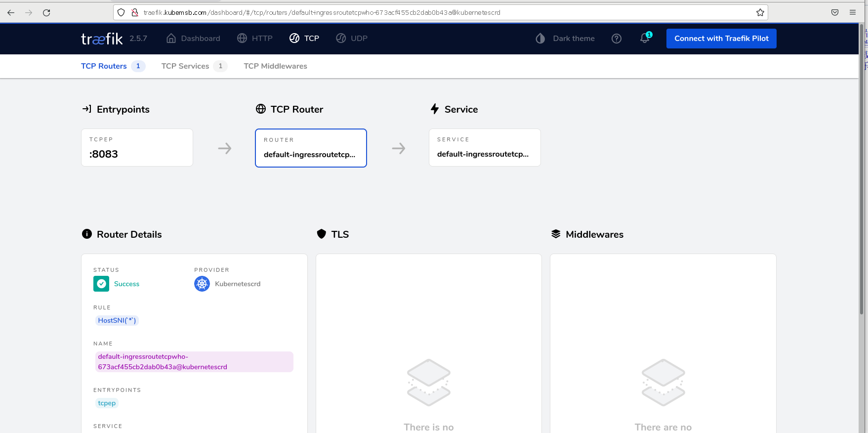The height and width of the screenshot is (433, 868).
Task: Toggle the Dark theme switch
Action: pos(565,39)
